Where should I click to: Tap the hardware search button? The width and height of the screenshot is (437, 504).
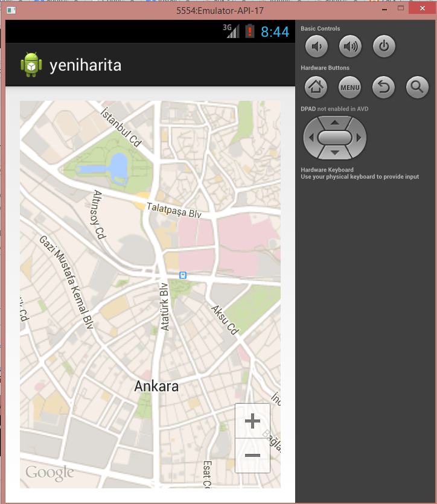coord(418,87)
